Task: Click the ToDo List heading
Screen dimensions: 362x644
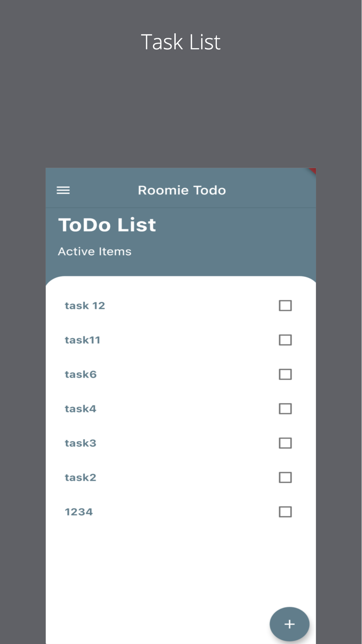Action: coord(107,225)
